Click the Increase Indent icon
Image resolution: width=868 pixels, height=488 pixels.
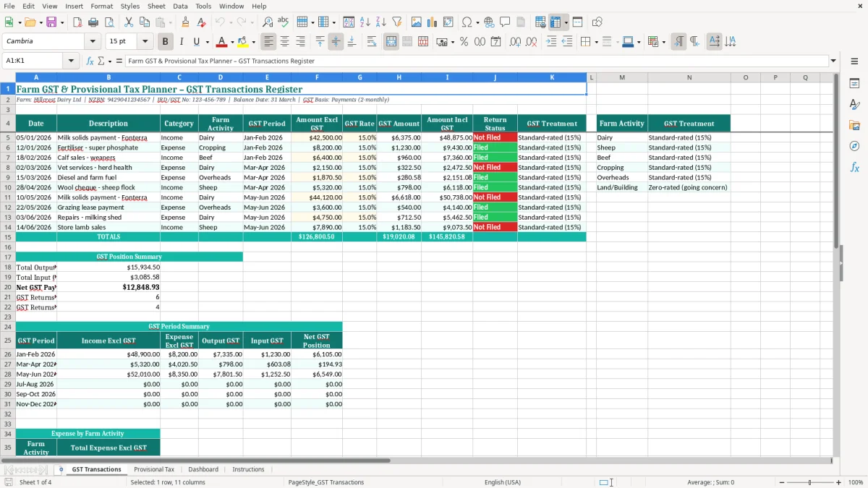(551, 42)
